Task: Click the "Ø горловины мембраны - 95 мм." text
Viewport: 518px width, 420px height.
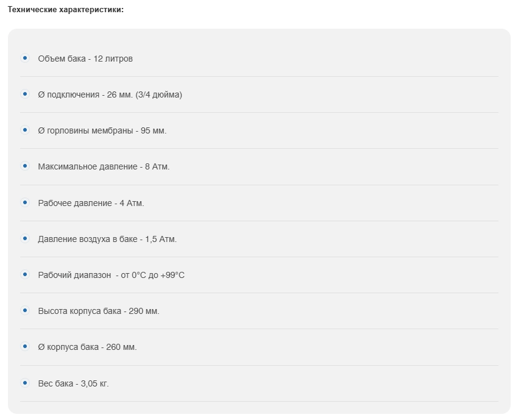Action: [102, 131]
